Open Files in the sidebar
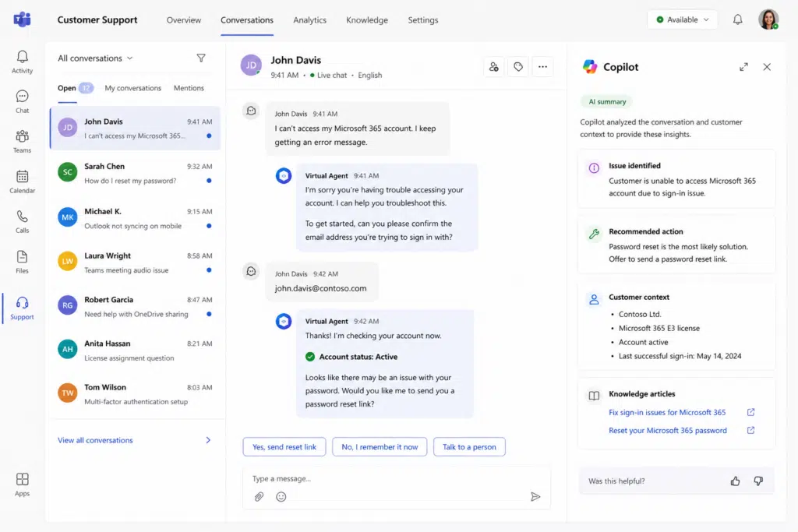Image resolution: width=798 pixels, height=532 pixels. (x=22, y=262)
